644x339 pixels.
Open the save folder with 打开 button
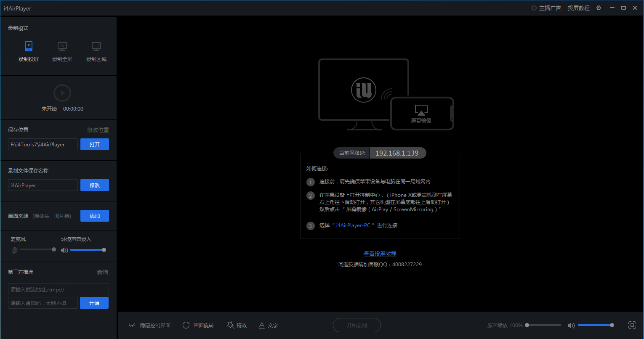pos(95,144)
